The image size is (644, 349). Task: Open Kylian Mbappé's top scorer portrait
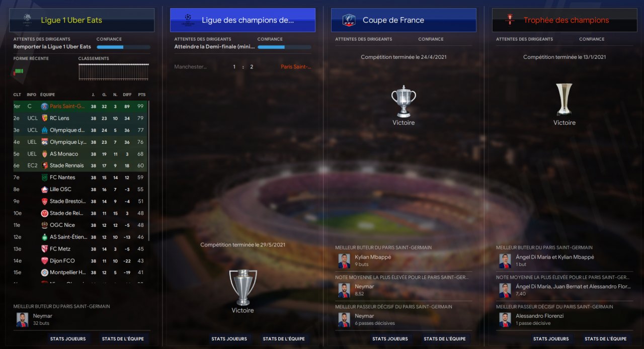click(x=344, y=260)
